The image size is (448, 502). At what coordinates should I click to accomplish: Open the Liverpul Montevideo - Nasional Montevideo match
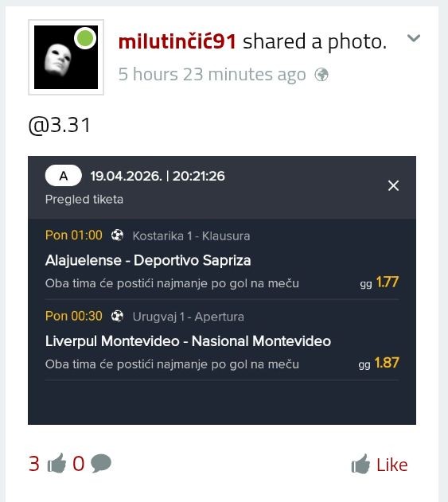(x=188, y=341)
